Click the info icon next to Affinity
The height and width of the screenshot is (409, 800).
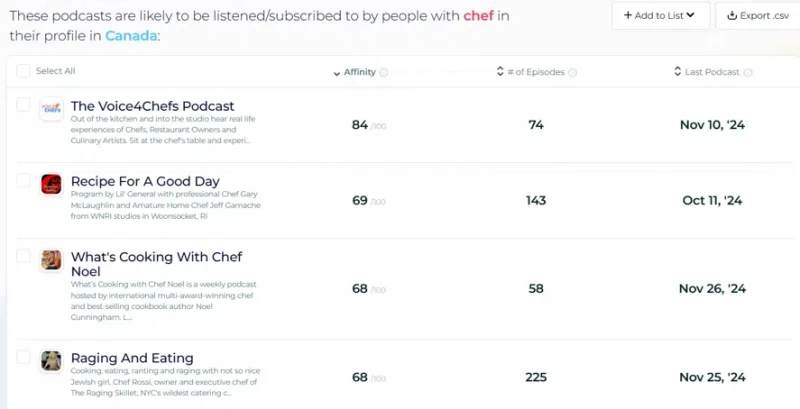tap(384, 72)
